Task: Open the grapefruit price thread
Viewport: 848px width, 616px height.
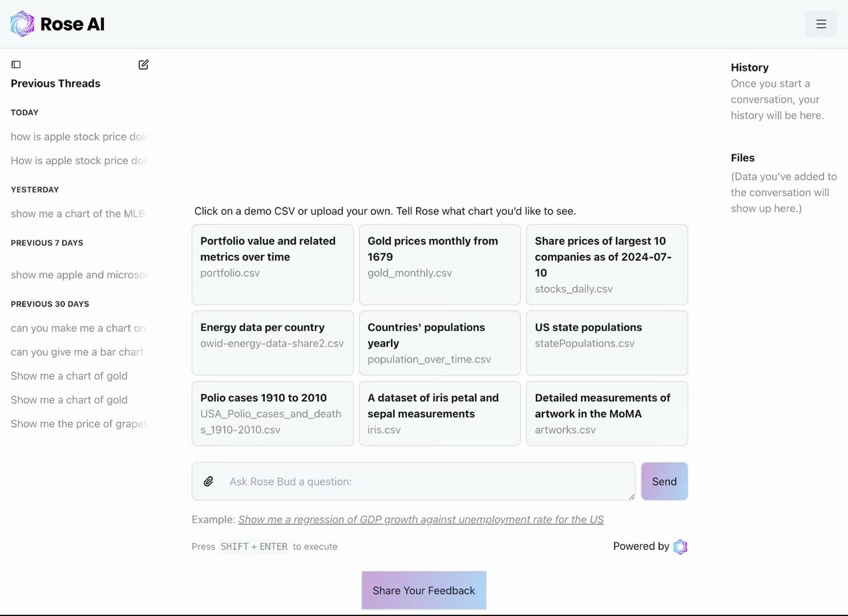Action: click(x=78, y=424)
